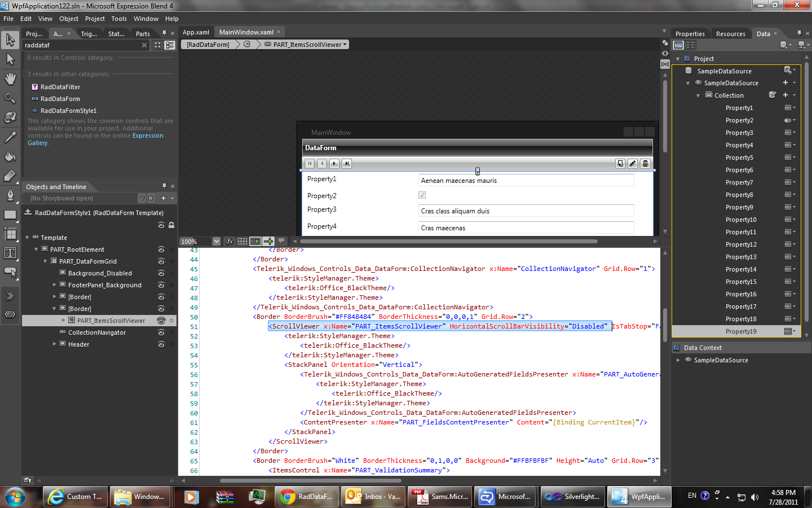Expand the Data Context SampleDataSource node
Screen dimensions: 812x508
pyautogui.click(x=678, y=360)
